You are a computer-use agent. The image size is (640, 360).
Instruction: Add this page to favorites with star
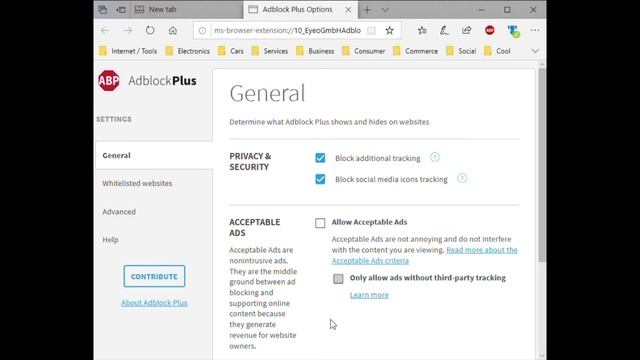pyautogui.click(x=389, y=30)
